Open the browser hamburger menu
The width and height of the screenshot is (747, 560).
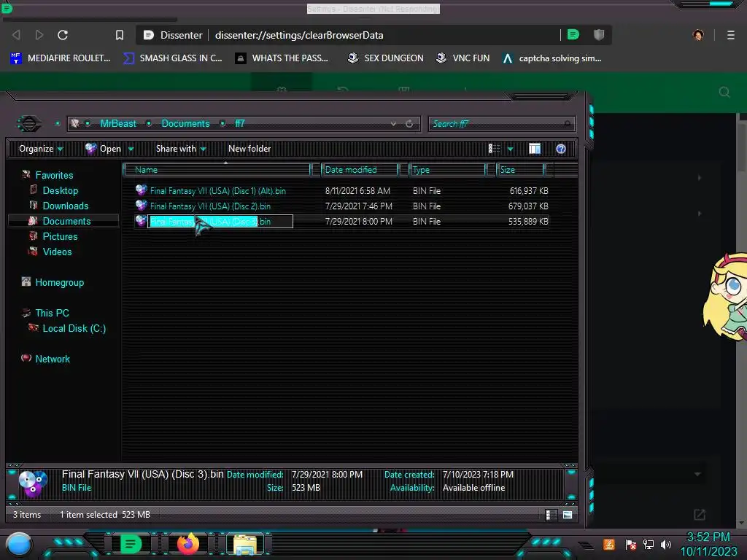coord(731,35)
